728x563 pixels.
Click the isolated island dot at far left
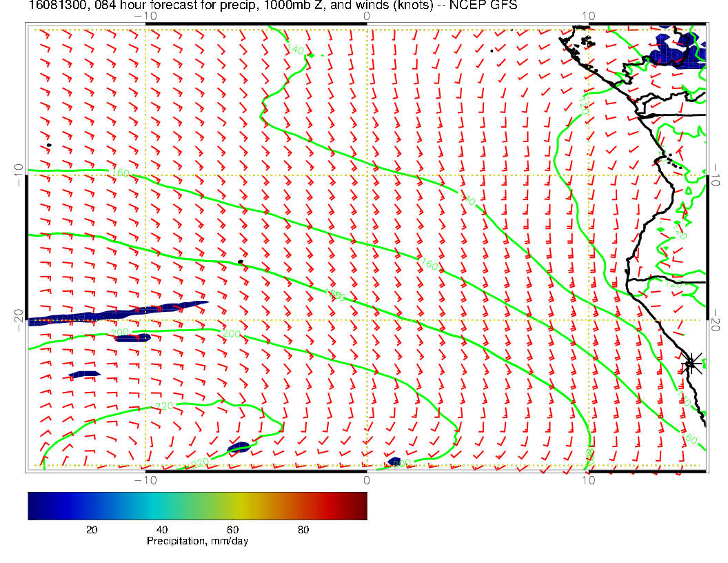[x=49, y=145]
